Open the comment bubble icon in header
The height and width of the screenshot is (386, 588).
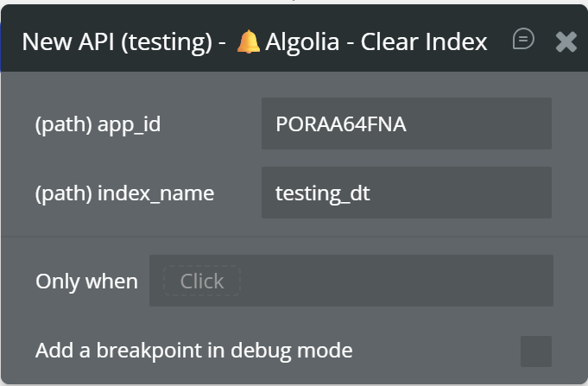523,39
